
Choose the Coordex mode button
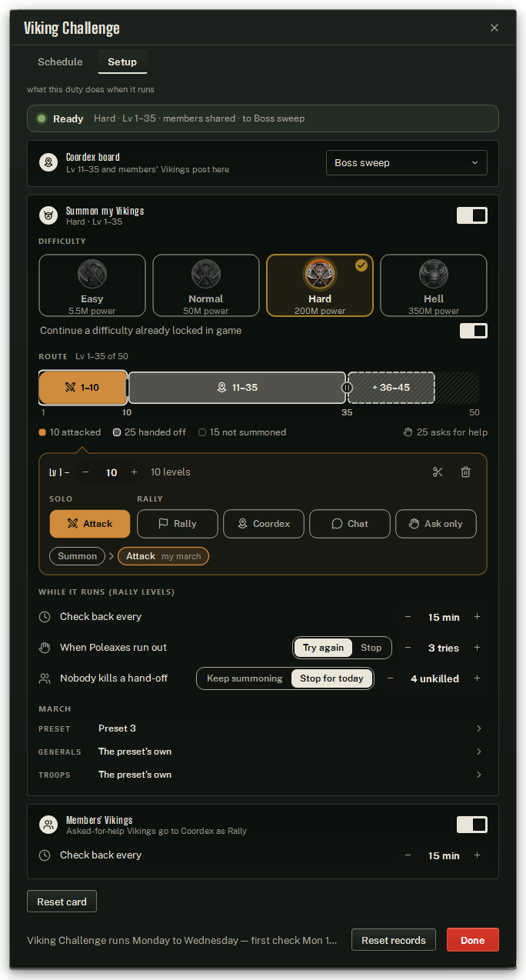point(264,524)
